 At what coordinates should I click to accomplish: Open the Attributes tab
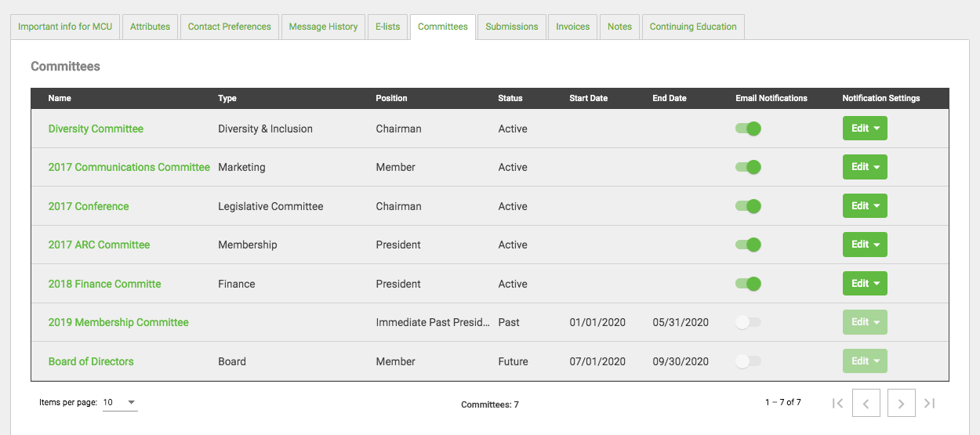(x=150, y=27)
